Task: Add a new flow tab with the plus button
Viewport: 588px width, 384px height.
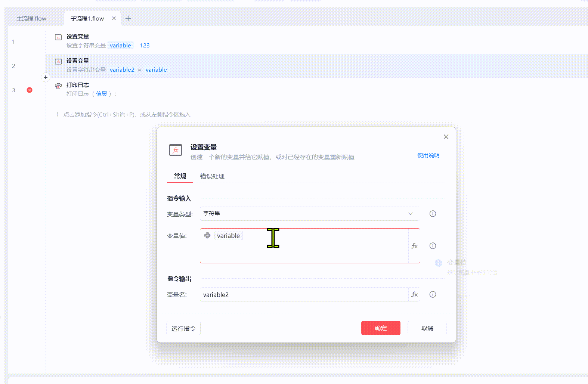Action: pos(128,18)
